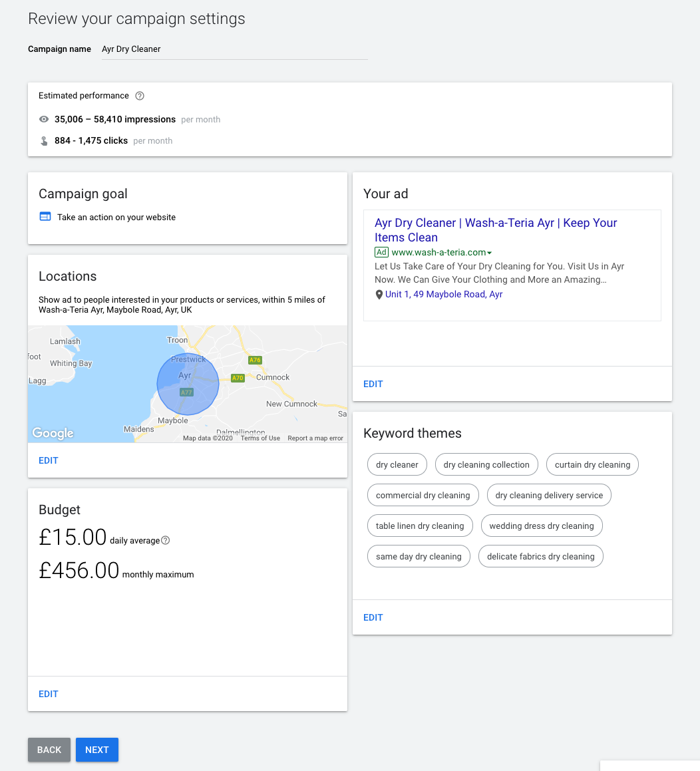Click the £456.00 monthly maximum amount
The image size is (700, 771).
pyautogui.click(x=79, y=571)
